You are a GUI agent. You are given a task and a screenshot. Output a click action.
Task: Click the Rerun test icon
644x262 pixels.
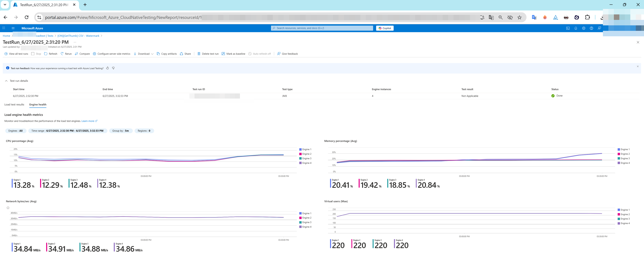(62, 54)
